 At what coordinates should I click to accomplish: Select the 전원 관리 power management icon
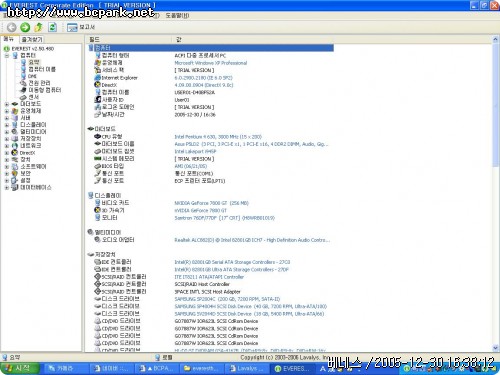point(23,83)
